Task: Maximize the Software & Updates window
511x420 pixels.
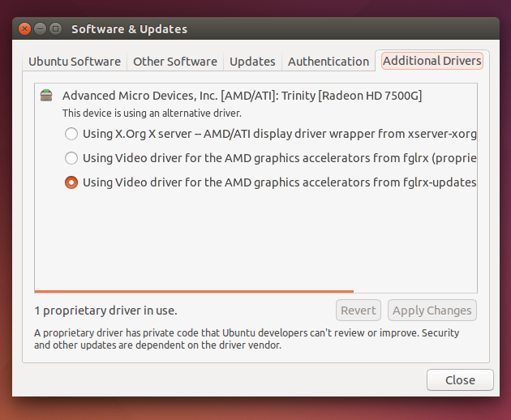Action: coord(56,29)
